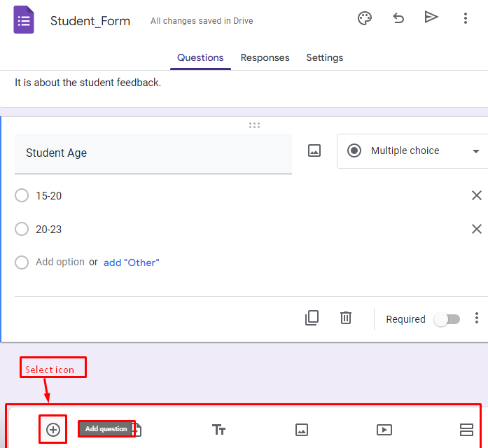Add a title and description with Tt icon

click(218, 430)
